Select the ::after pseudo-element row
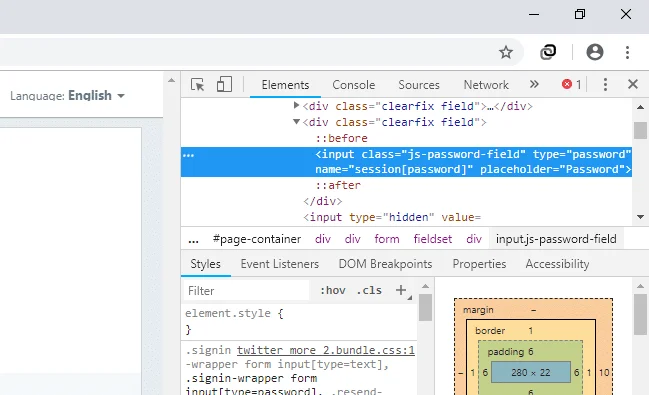 click(x=338, y=185)
